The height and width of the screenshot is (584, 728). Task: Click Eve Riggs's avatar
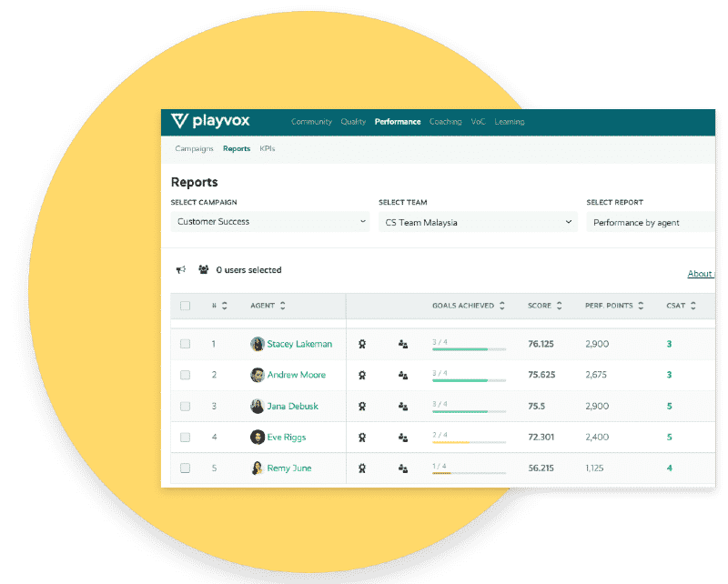pos(258,437)
